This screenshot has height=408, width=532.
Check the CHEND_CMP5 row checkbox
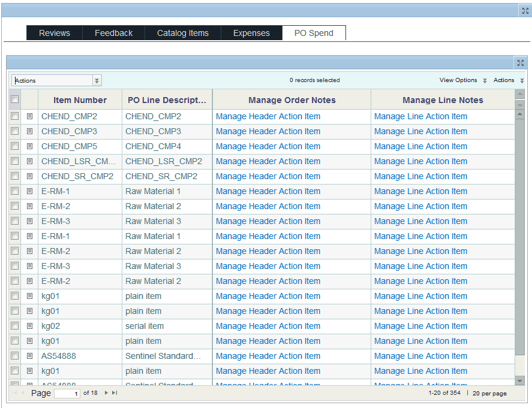point(14,146)
